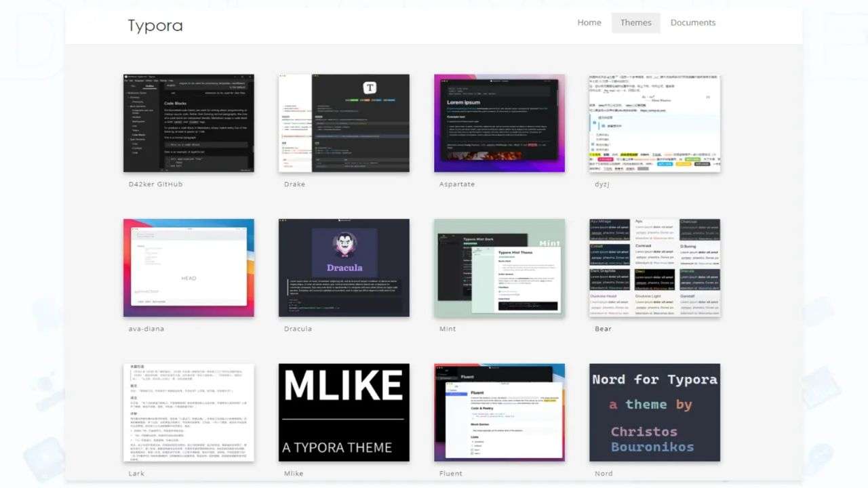This screenshot has width=868, height=488.
Task: Click the Mint theme name label
Action: pos(448,329)
